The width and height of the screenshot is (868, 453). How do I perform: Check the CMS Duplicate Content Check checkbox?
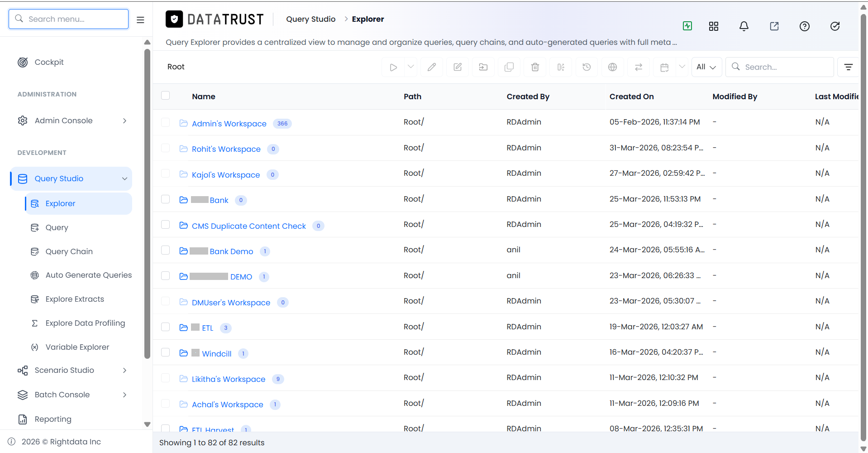[166, 225]
